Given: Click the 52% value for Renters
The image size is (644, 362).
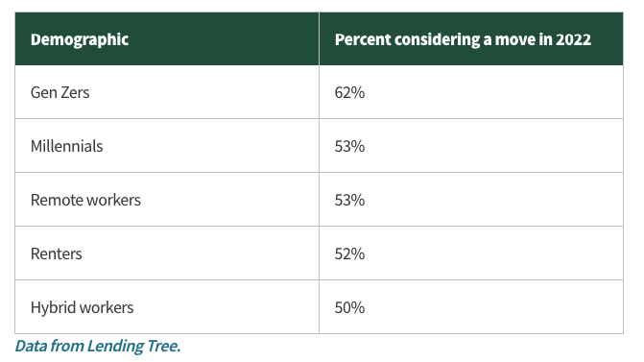Looking at the screenshot, I should 349,253.
